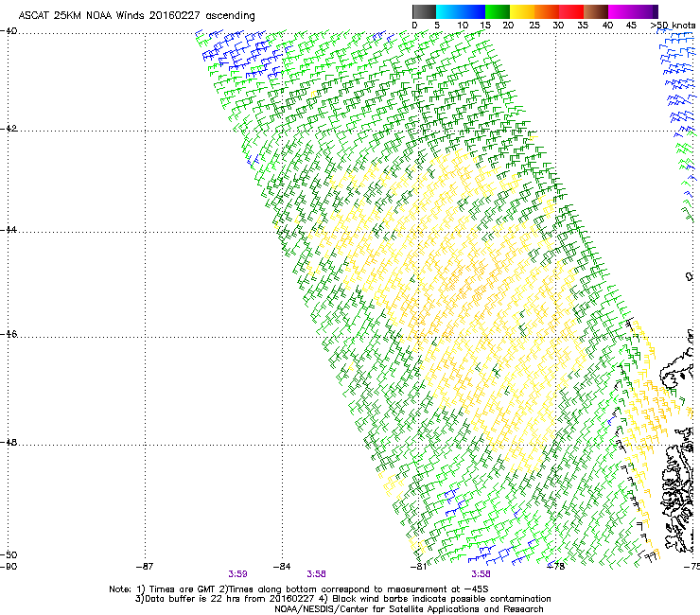Click the longitude label '-81'

coord(418,567)
